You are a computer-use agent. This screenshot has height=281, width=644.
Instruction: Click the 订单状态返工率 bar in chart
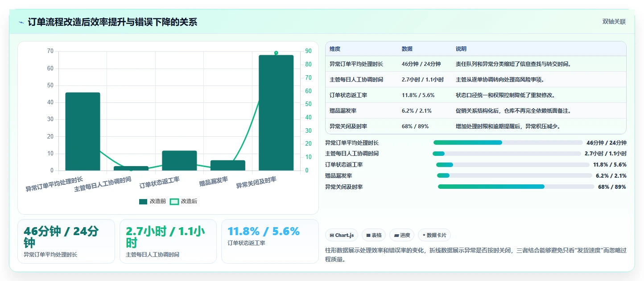(x=179, y=160)
